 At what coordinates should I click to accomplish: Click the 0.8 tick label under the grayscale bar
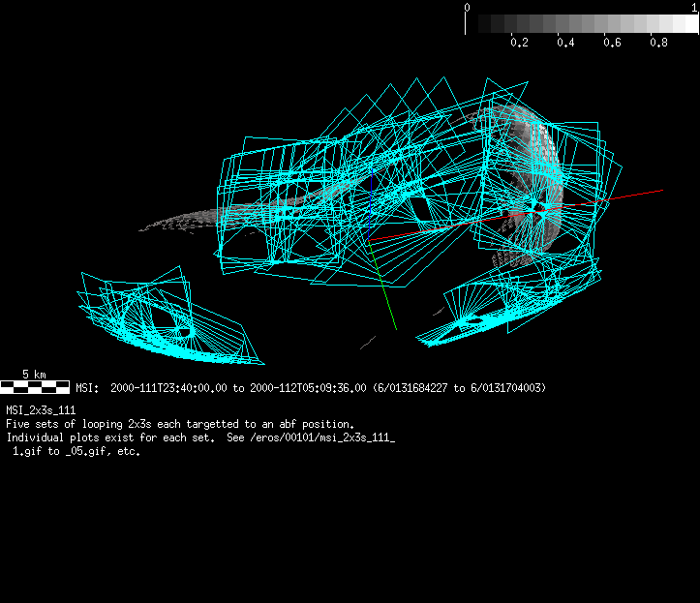(x=658, y=43)
